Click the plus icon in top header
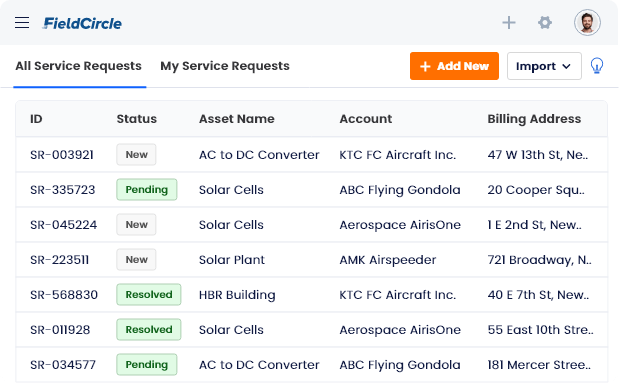This screenshot has height=383, width=619. [x=509, y=23]
